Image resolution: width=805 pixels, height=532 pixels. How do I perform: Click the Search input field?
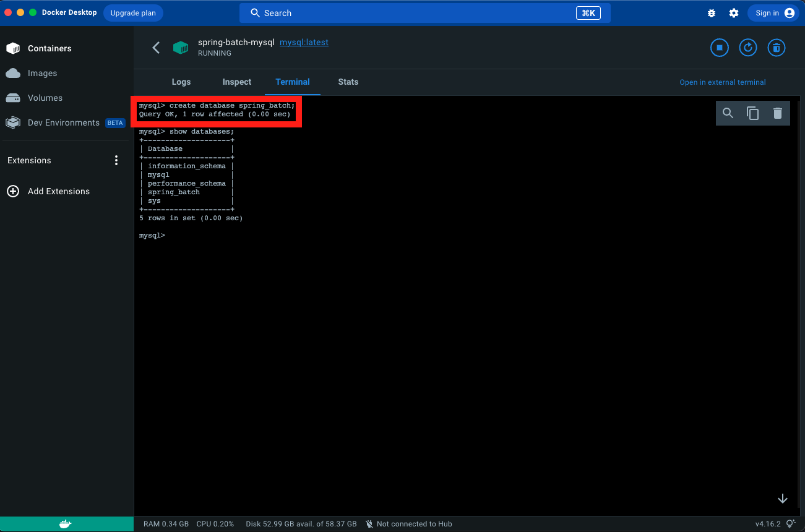click(x=425, y=13)
